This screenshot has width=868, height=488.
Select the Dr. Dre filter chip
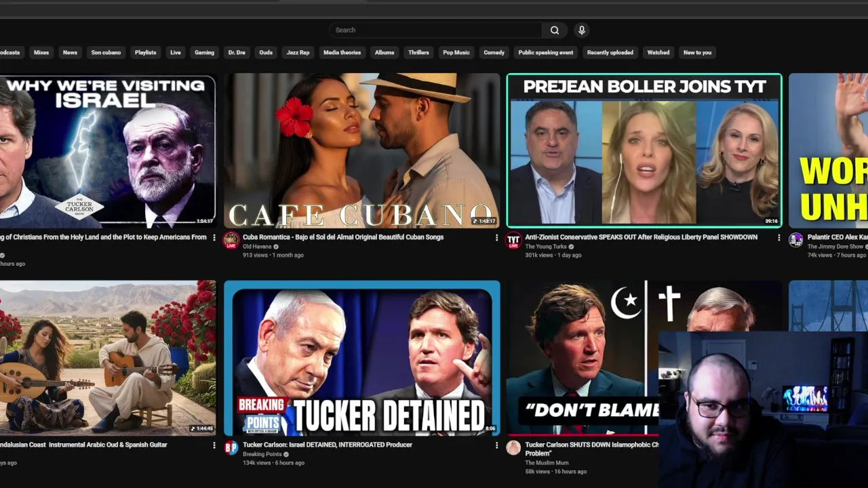pos(237,52)
